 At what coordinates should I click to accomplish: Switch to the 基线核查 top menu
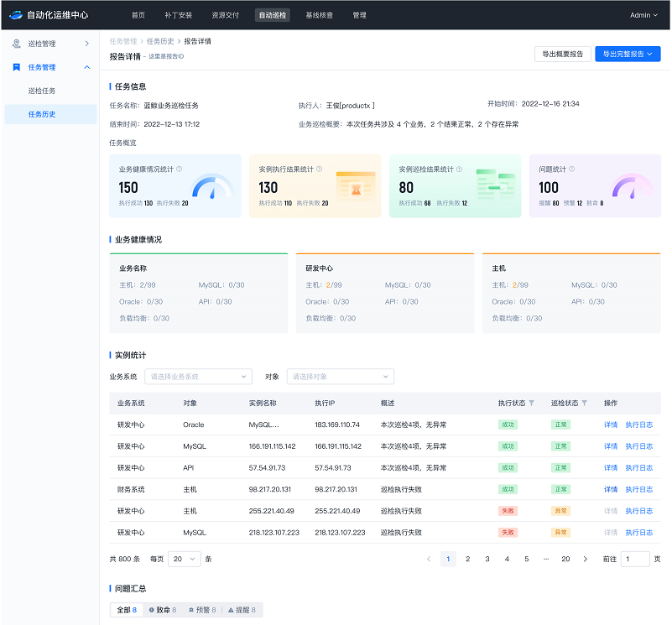319,15
